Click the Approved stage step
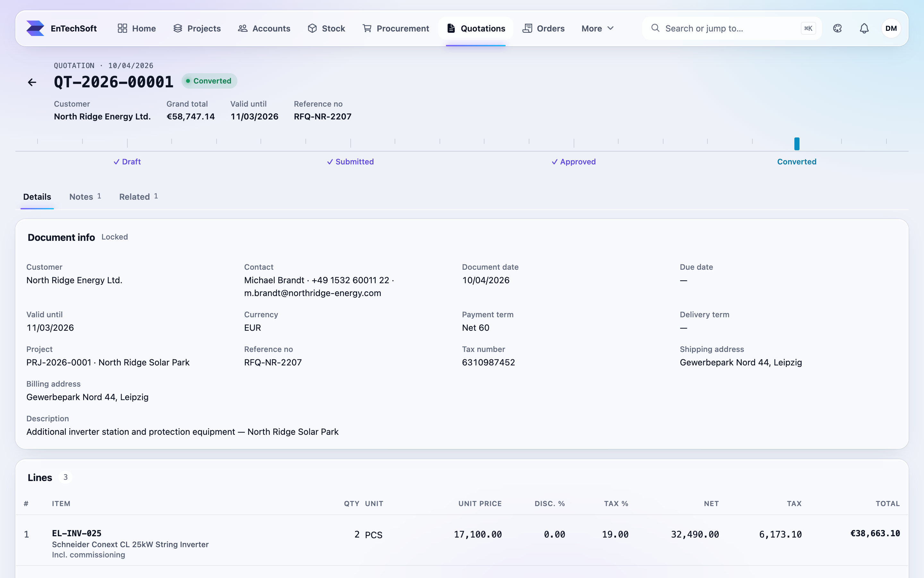This screenshot has width=924, height=578. (x=574, y=162)
